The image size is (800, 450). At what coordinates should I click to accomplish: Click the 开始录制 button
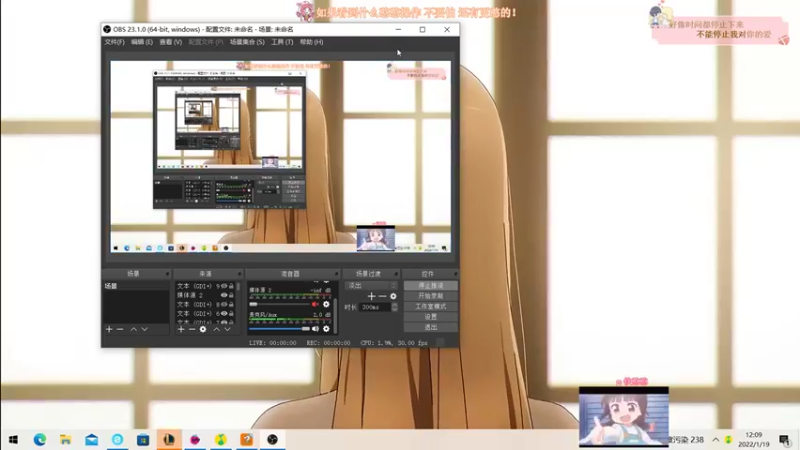[431, 296]
